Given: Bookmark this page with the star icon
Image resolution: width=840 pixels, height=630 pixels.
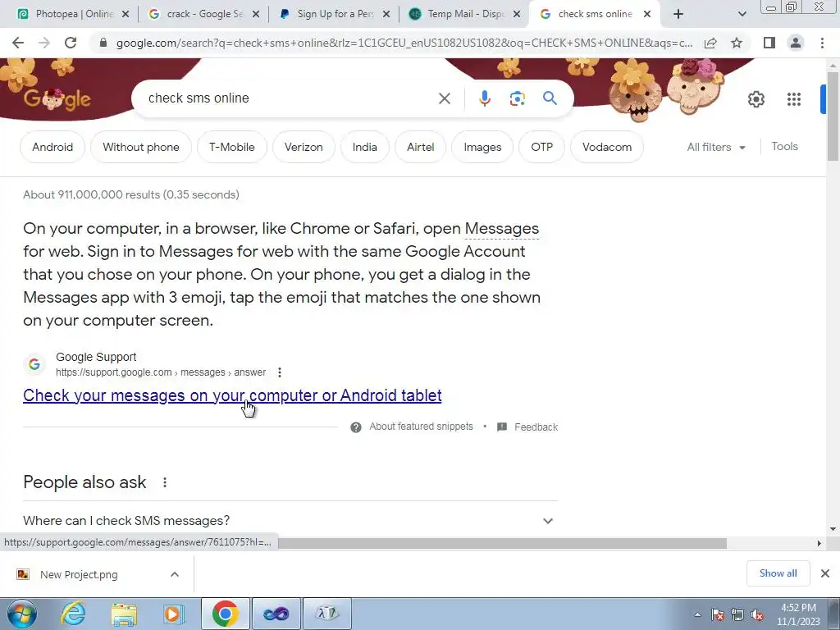Looking at the screenshot, I should click(x=737, y=43).
